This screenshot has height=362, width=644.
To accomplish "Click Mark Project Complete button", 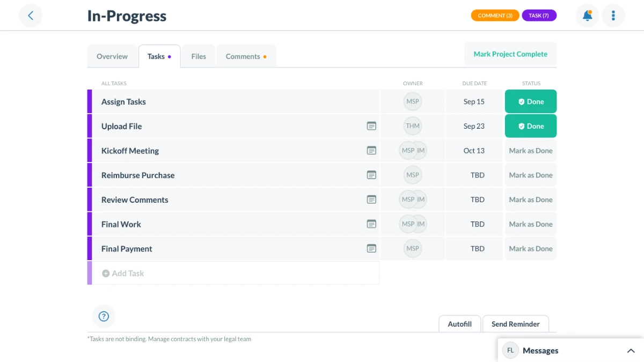I will click(510, 54).
